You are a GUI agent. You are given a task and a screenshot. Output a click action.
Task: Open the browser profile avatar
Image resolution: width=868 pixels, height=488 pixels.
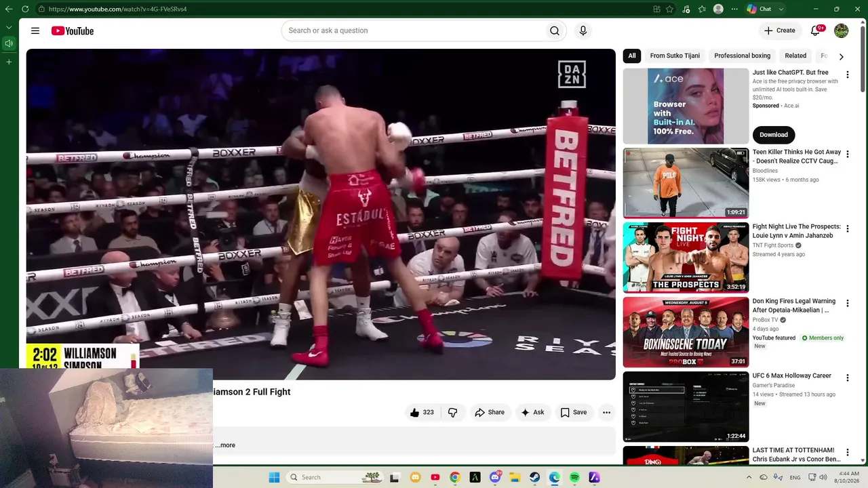[718, 9]
